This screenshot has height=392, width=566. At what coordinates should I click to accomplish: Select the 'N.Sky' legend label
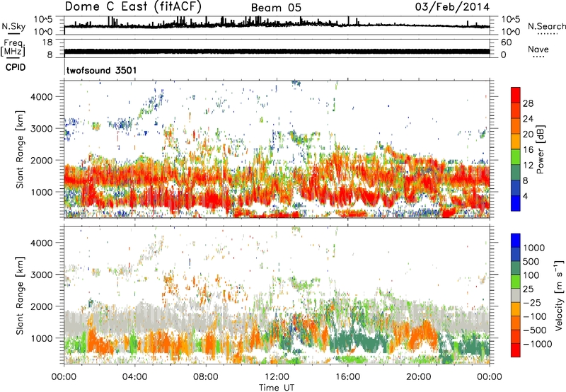tap(13, 26)
